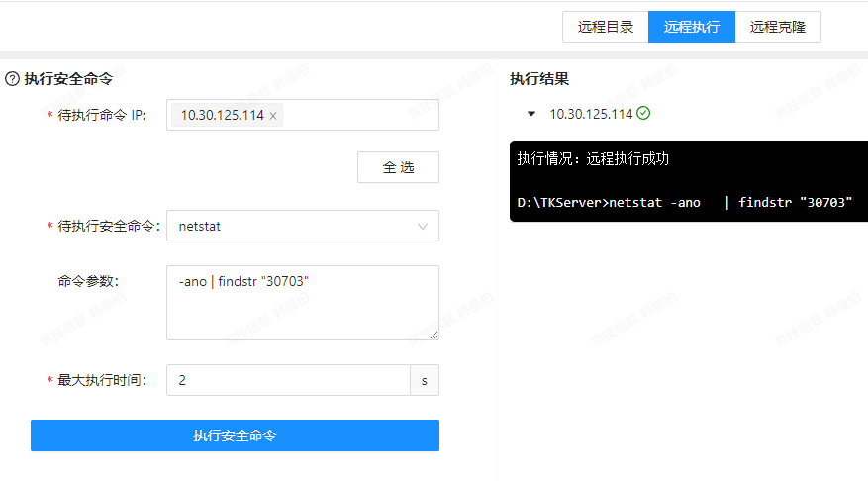Click the chevron arrow in netstat selector
The width and height of the screenshot is (868, 481).
423,227
